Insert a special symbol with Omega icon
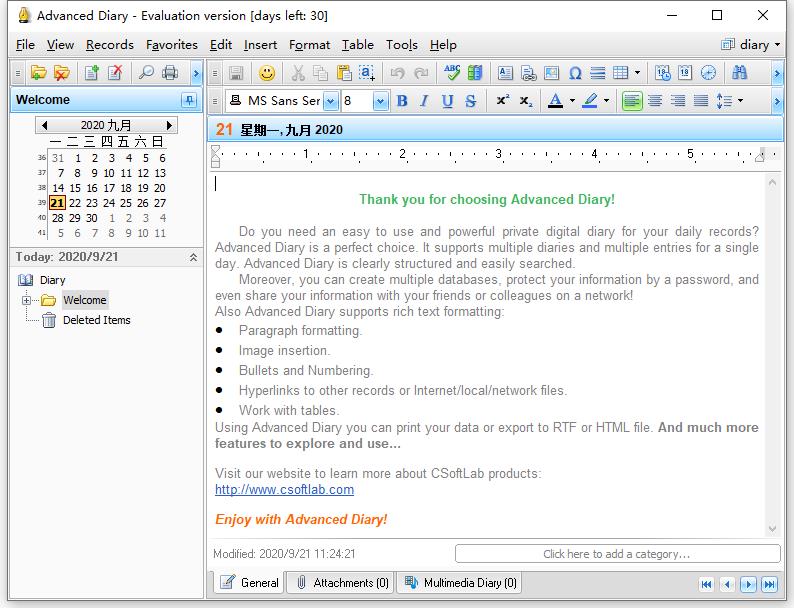794x608 pixels. (x=575, y=73)
